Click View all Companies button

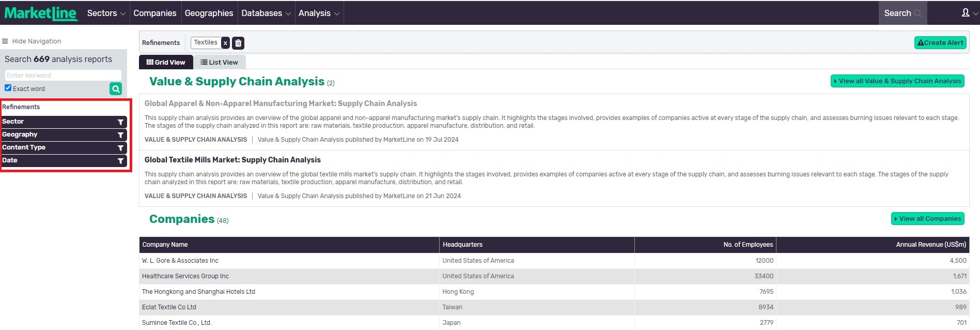point(927,219)
